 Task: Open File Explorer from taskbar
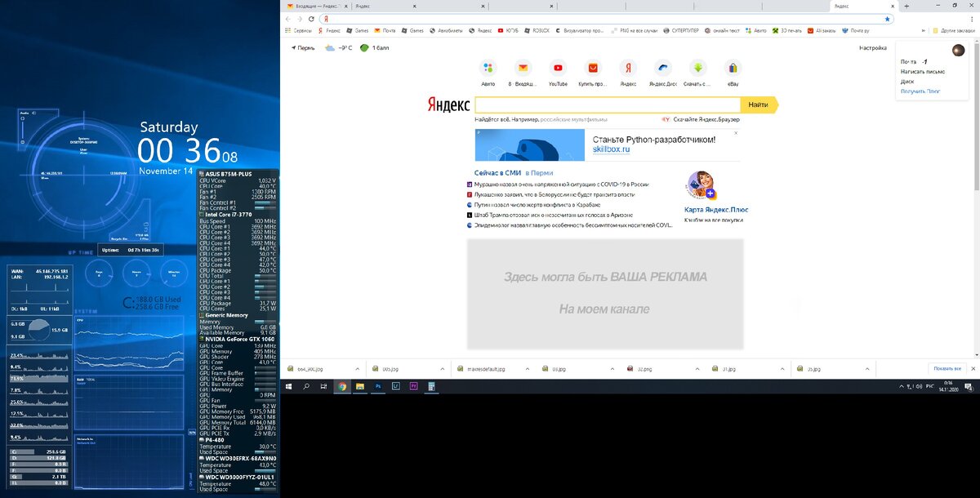(360, 386)
